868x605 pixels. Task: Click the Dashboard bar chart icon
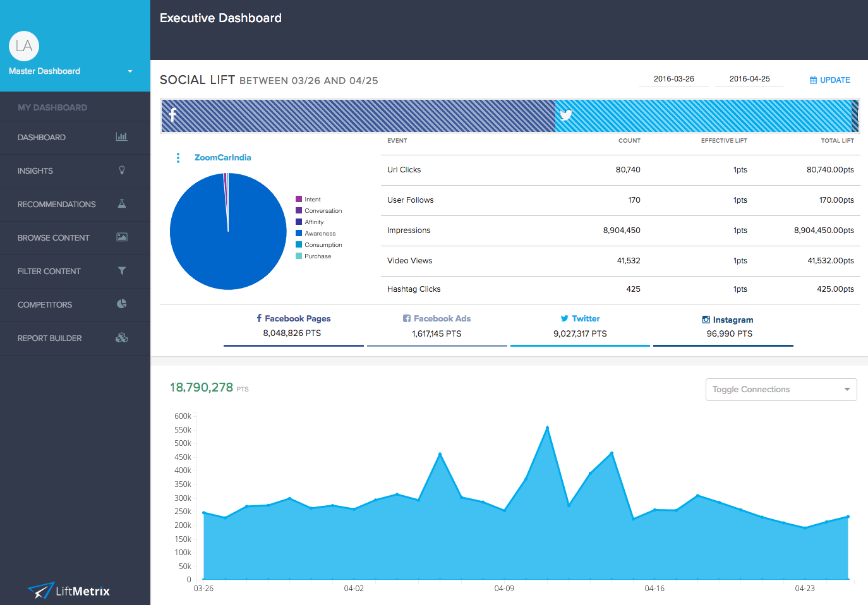pyautogui.click(x=121, y=136)
